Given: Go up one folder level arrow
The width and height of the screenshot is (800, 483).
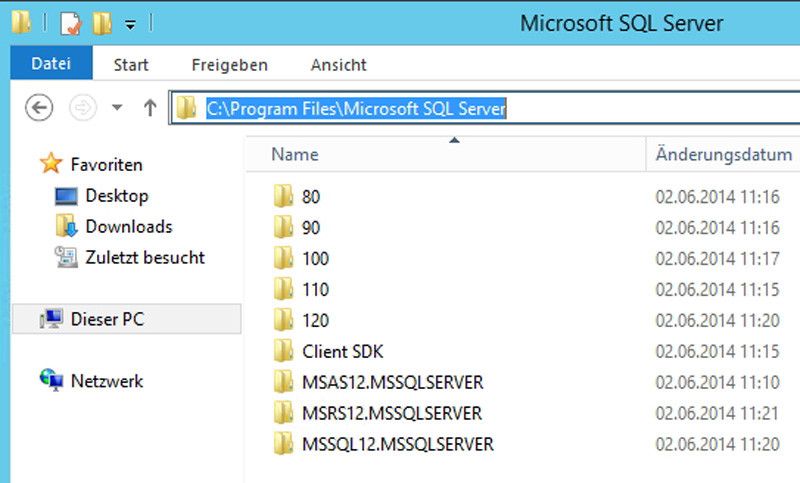Looking at the screenshot, I should 150,108.
